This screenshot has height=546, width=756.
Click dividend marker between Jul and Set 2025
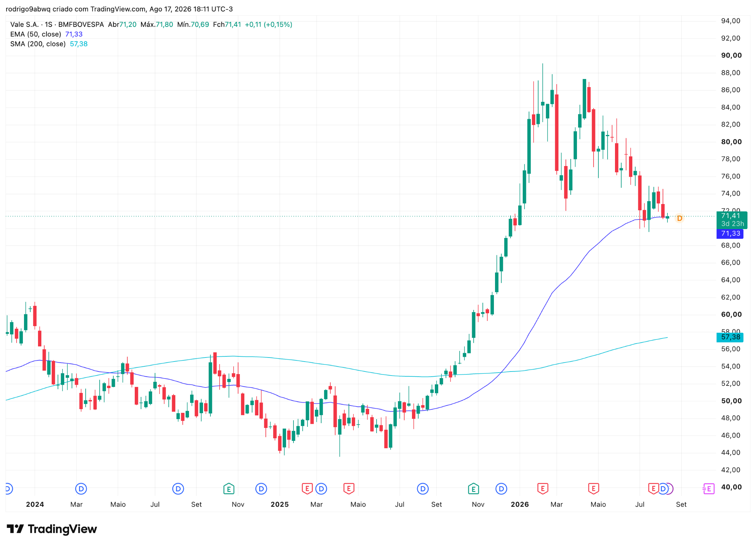423,489
